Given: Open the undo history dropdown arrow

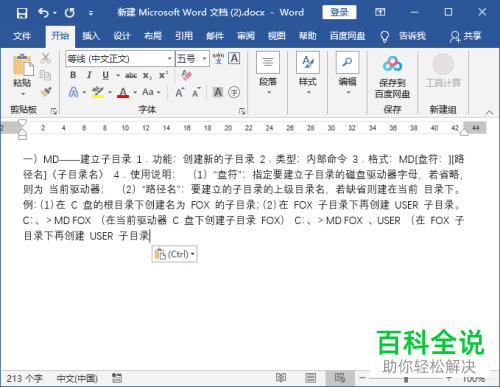Looking at the screenshot, I should pyautogui.click(x=55, y=13).
